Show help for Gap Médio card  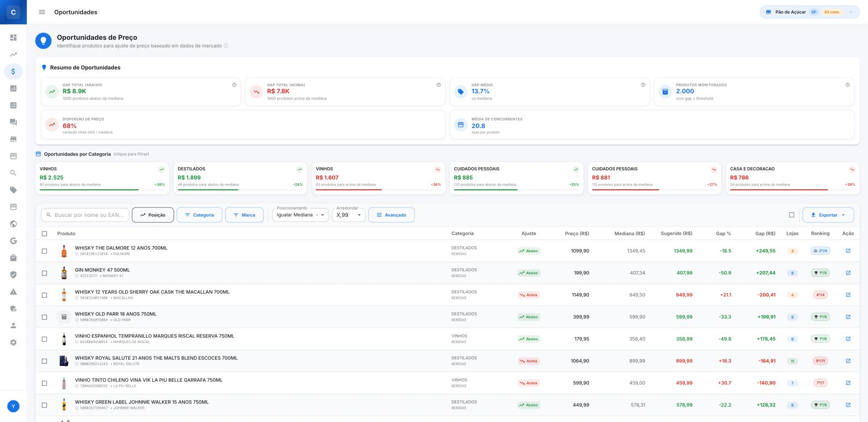tap(643, 85)
